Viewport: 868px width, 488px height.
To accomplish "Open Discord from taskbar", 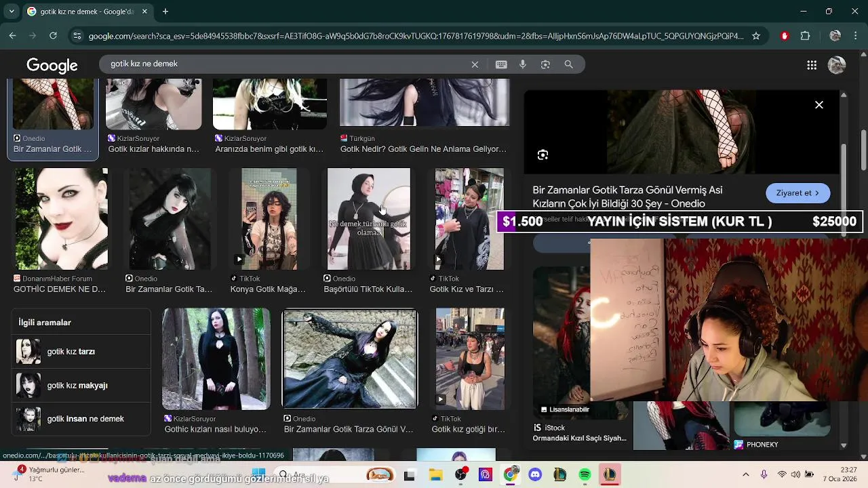I will [x=535, y=475].
